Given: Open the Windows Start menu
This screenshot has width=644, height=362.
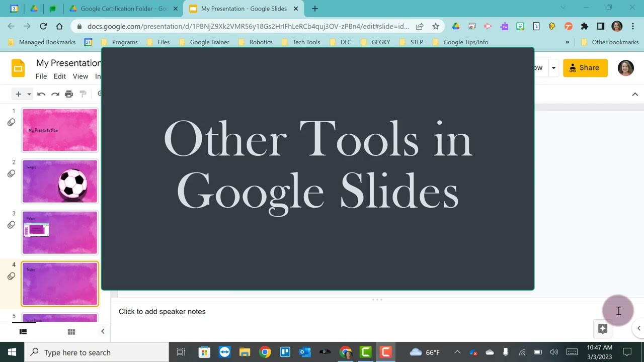Looking at the screenshot, I should pos(12,352).
